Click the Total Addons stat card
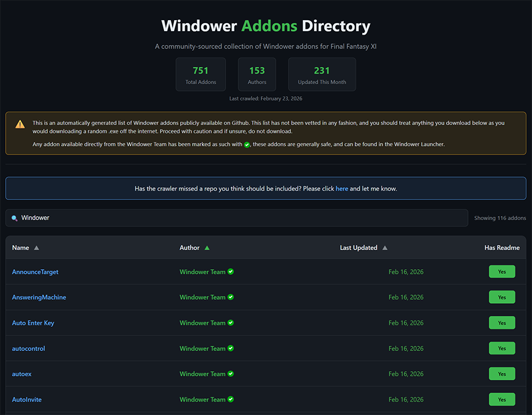Image resolution: width=532 pixels, height=415 pixels. pyautogui.click(x=200, y=74)
